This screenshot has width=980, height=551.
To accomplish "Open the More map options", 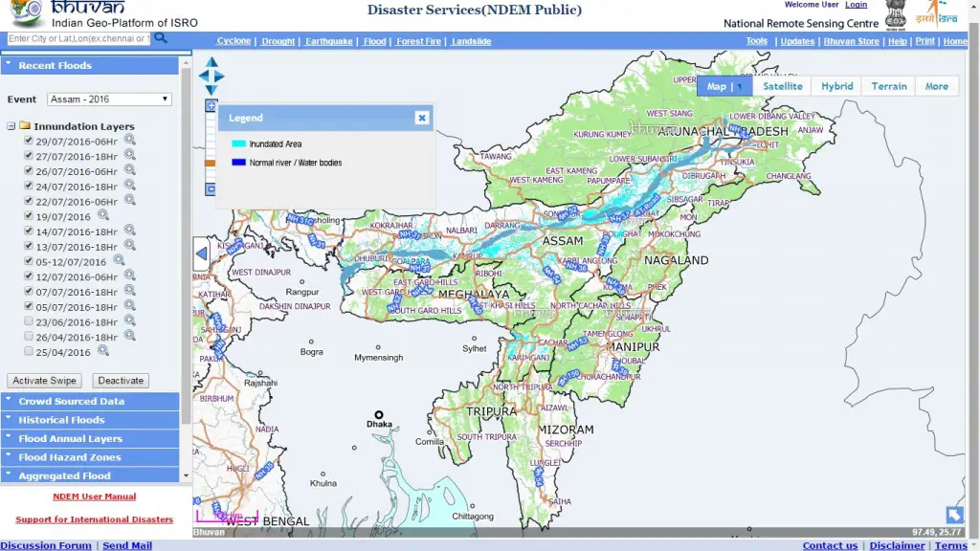I will pos(936,86).
